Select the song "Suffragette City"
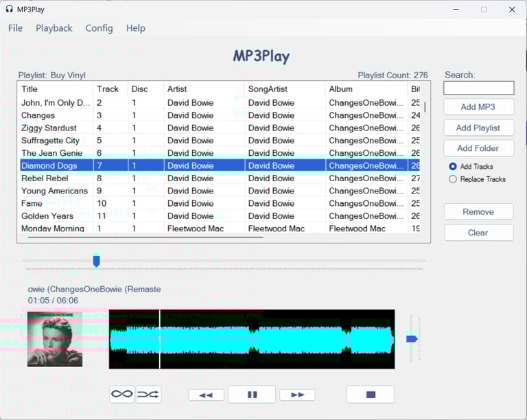The width and height of the screenshot is (527, 420). (220, 141)
